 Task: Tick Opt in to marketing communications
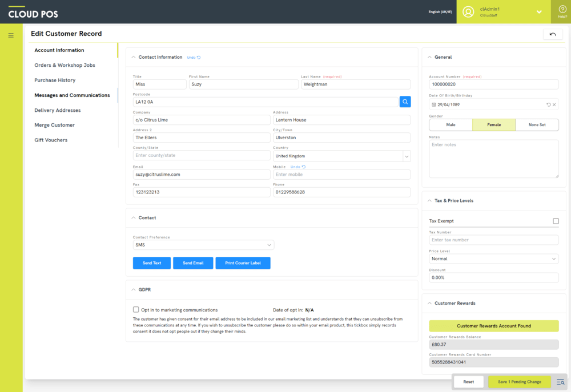coord(136,309)
